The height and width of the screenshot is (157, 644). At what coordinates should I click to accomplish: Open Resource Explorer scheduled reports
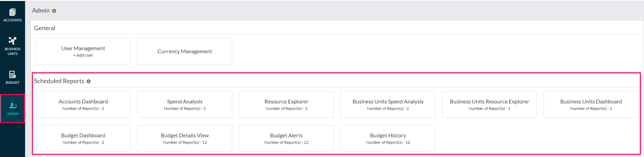point(286,104)
